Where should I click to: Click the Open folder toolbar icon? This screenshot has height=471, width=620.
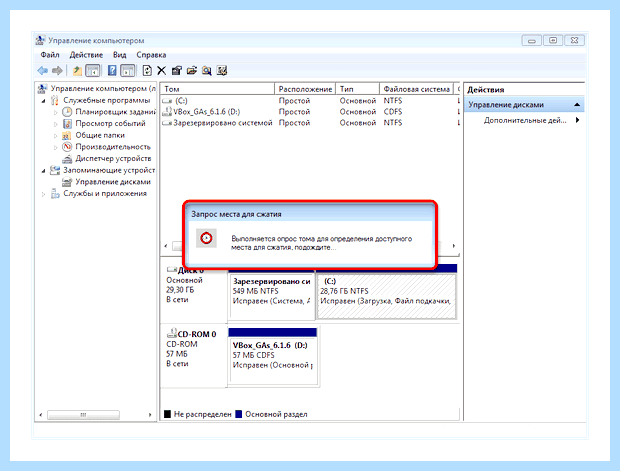(192, 71)
